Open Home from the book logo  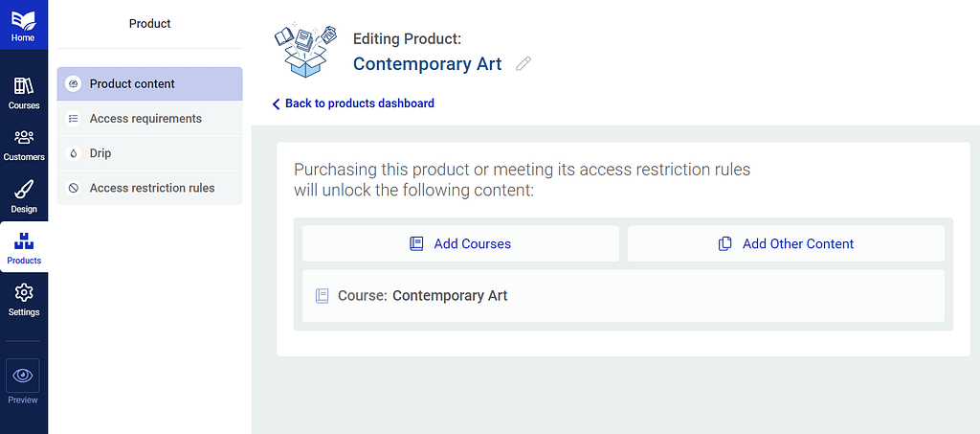pos(24,25)
